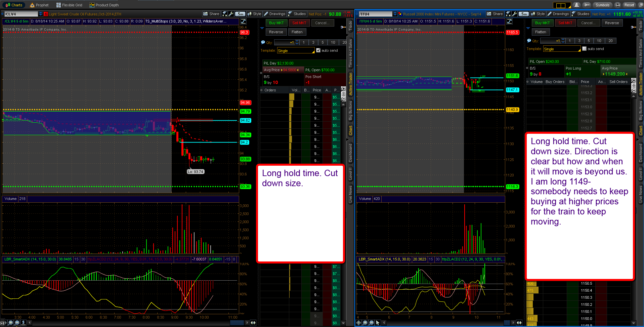Click the Qty help bubble in /CLV4 trader

pyautogui.click(x=263, y=42)
